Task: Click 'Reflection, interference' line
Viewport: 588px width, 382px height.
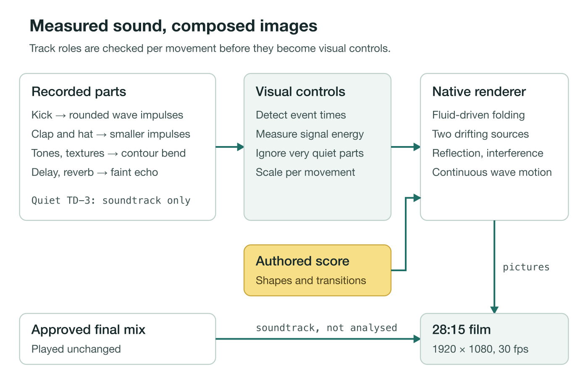Action: [x=488, y=153]
